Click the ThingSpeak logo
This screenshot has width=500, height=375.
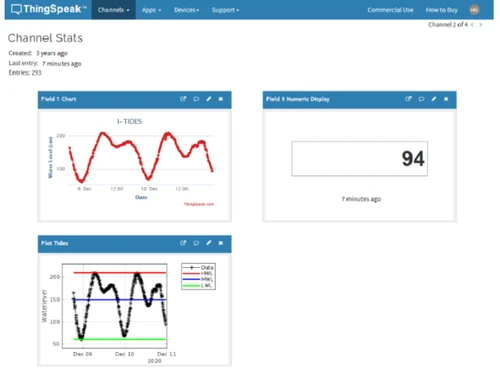48,9
